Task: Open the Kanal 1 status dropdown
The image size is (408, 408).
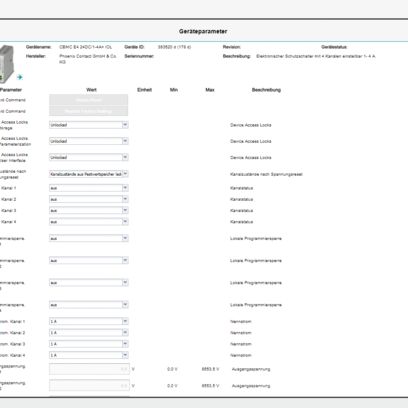Action: coord(89,188)
